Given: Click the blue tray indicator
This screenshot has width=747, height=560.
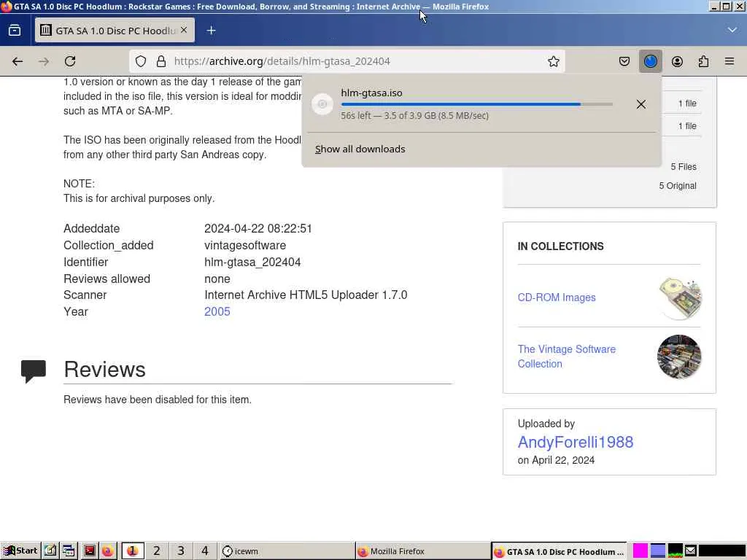Looking at the screenshot, I should click(x=658, y=551).
